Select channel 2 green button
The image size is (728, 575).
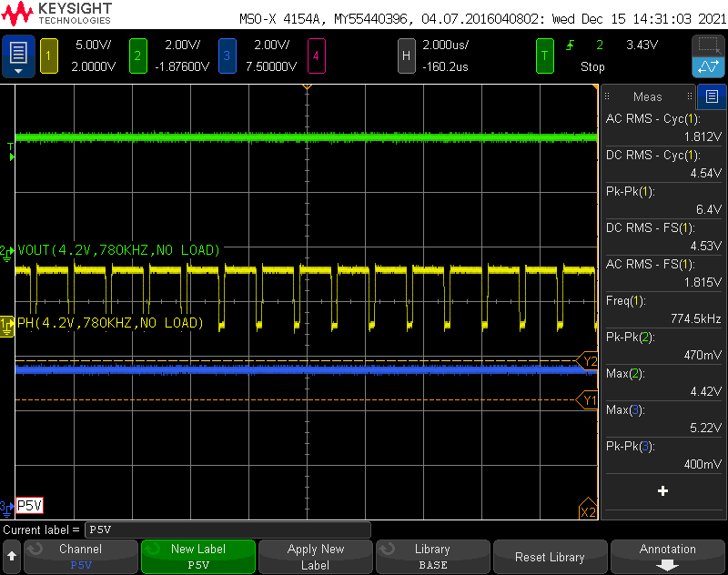click(x=138, y=56)
